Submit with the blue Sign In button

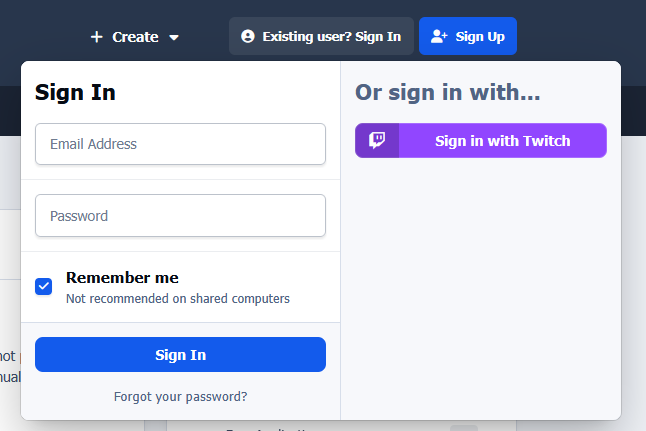coord(180,354)
